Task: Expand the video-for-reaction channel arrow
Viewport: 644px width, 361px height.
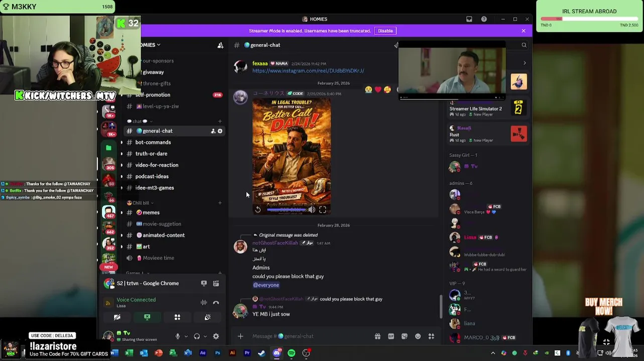Action: [x=121, y=165]
